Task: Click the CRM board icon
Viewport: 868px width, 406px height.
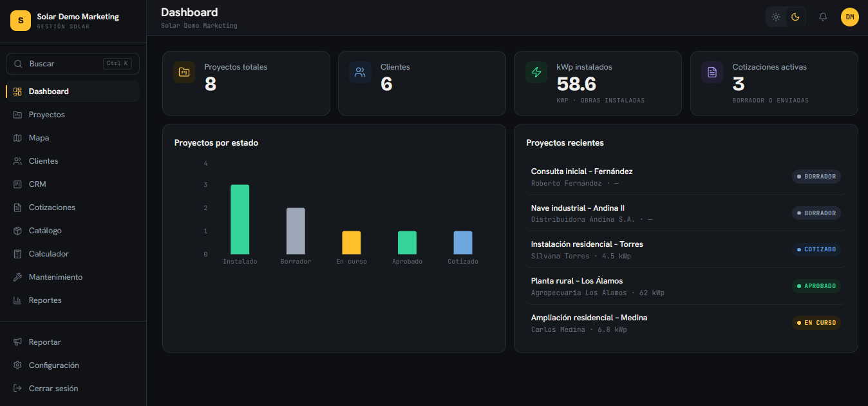Action: [x=17, y=184]
